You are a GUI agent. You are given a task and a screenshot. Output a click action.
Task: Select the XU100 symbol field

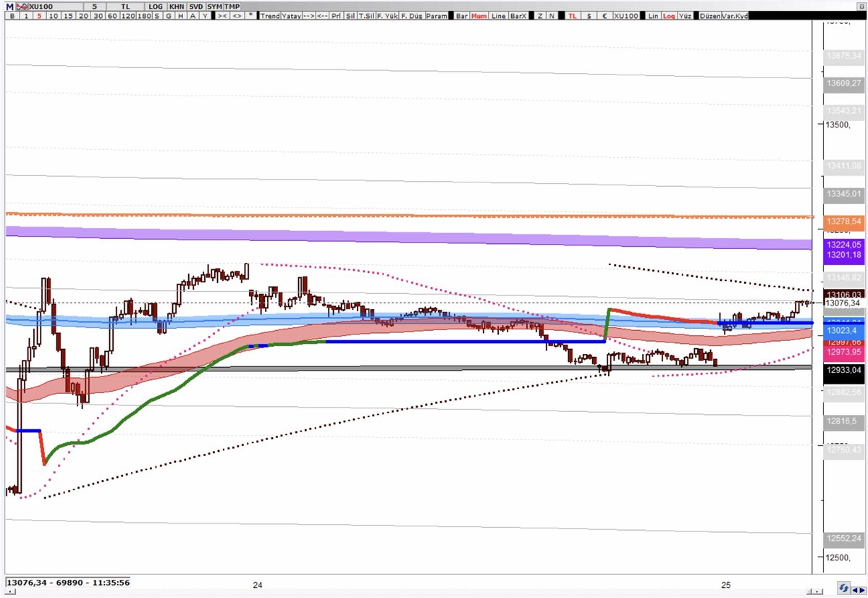tap(56, 7)
